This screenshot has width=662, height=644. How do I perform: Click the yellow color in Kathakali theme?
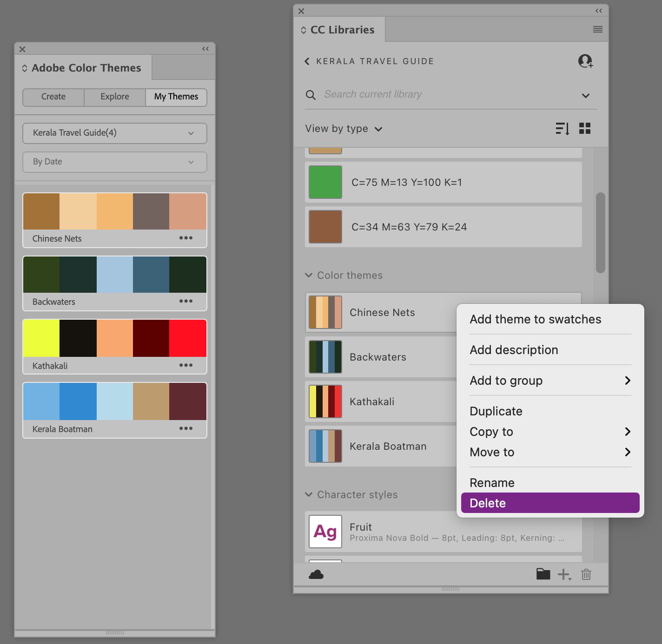pyautogui.click(x=41, y=338)
